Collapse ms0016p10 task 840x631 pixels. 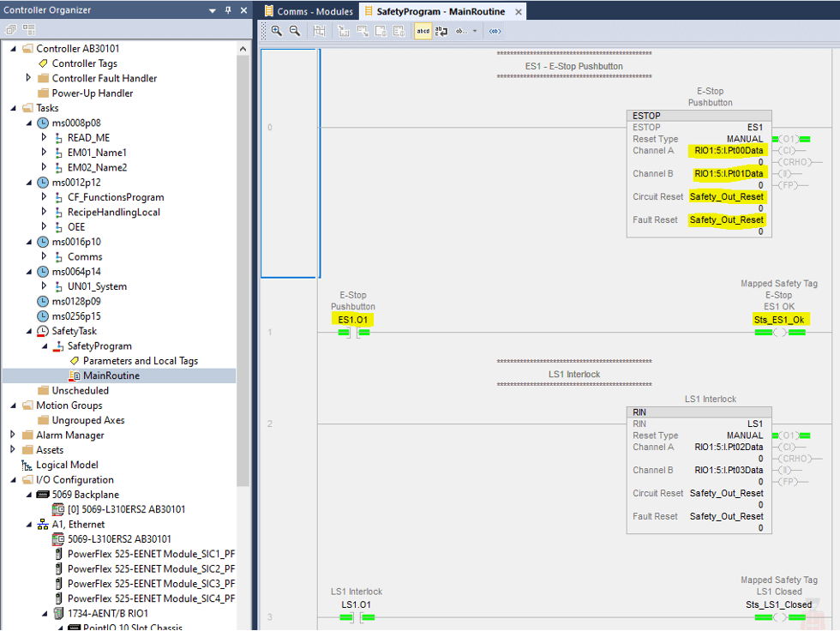[x=29, y=242]
